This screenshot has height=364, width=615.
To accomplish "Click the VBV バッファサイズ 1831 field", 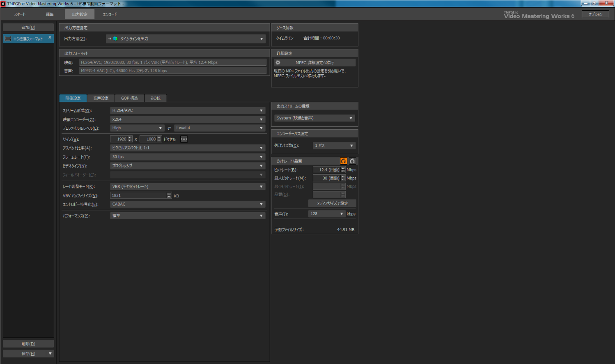I will 138,195.
